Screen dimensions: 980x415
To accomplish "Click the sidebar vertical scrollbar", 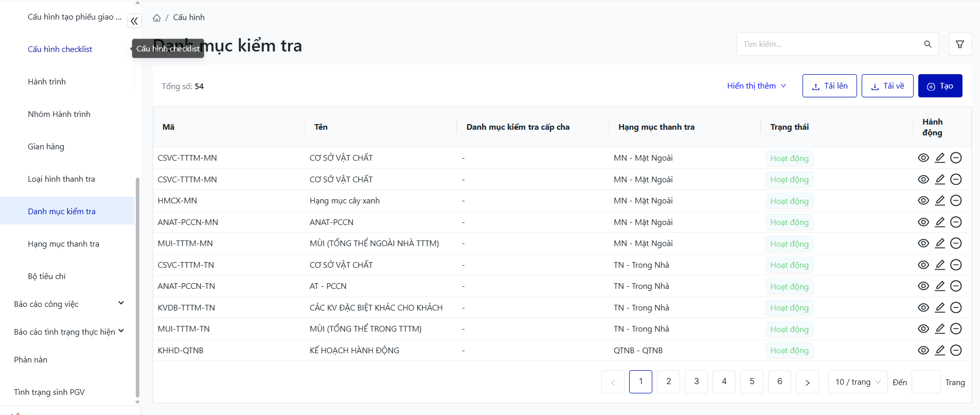I will pos(137,288).
